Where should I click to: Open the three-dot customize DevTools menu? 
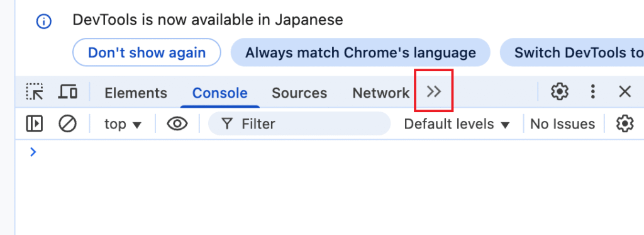point(592,91)
